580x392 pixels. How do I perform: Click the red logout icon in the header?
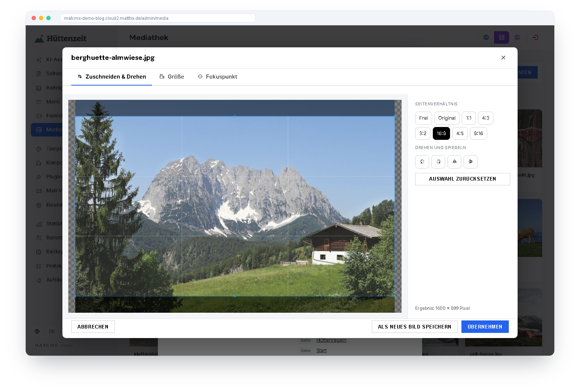click(x=535, y=37)
